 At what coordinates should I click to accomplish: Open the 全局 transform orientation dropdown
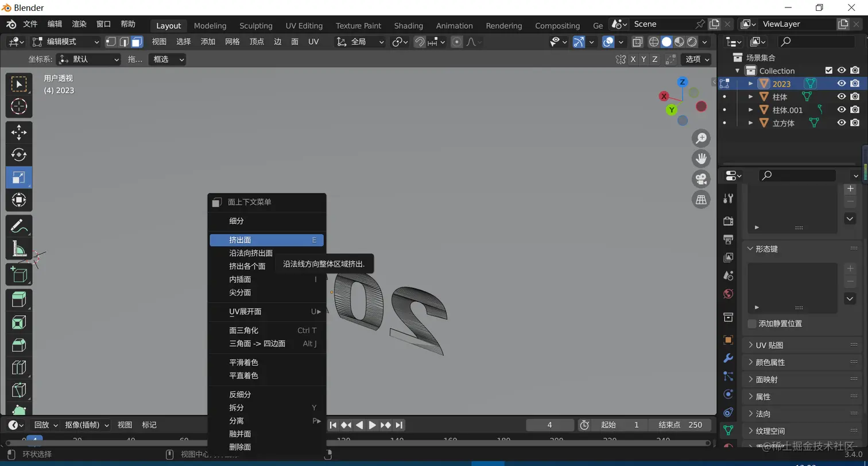(x=360, y=42)
